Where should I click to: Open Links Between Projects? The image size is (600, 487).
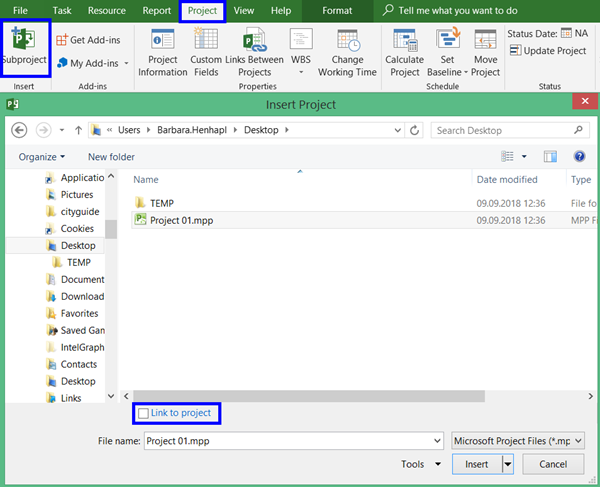point(255,42)
